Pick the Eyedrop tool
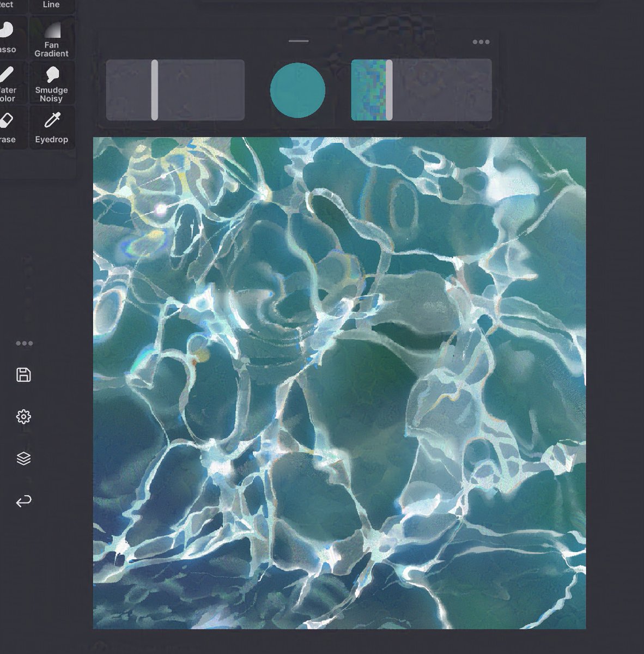 tap(52, 128)
